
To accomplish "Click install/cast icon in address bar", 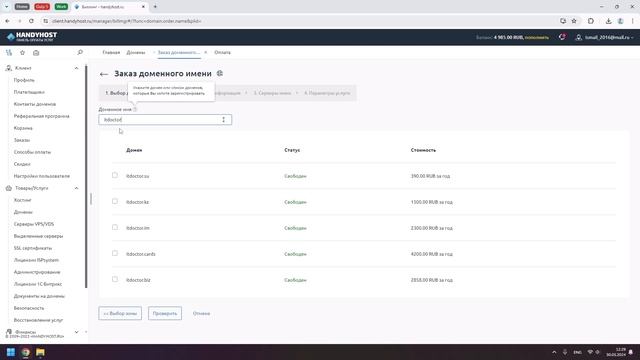I will [x=563, y=21].
